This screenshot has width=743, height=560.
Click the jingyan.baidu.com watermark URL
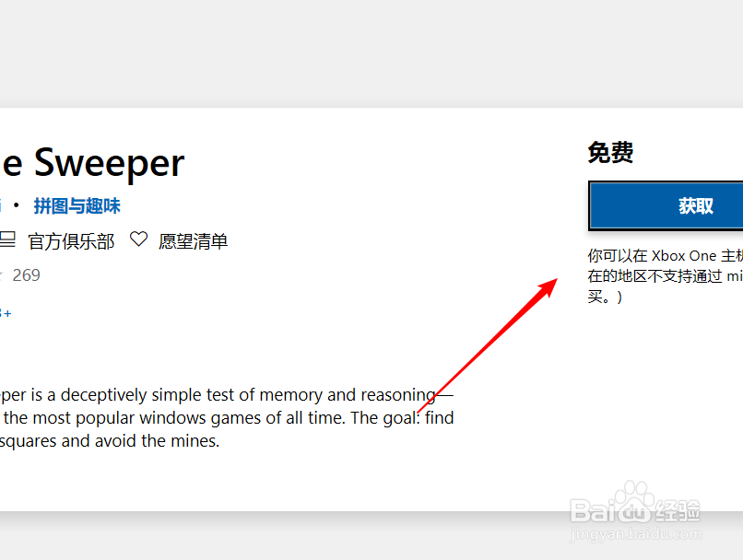coord(636,534)
